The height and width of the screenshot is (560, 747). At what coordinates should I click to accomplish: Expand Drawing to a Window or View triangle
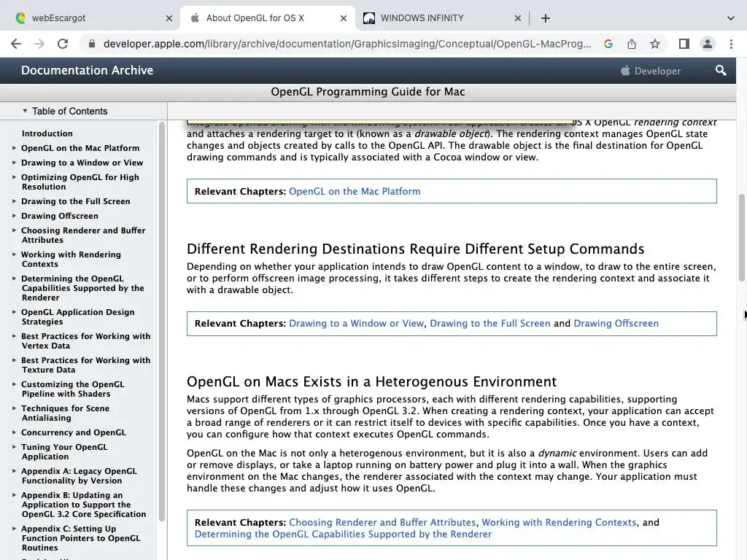coord(15,163)
